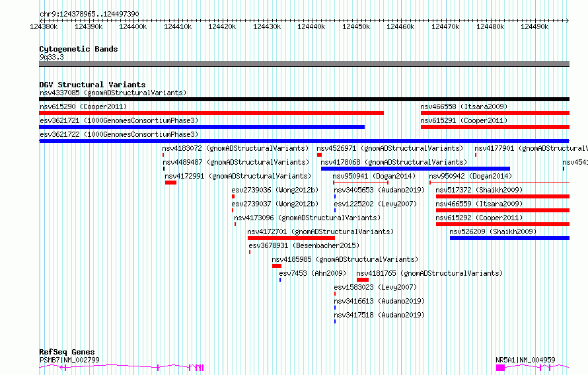Click the 124400k ruler position

[x=133, y=26]
